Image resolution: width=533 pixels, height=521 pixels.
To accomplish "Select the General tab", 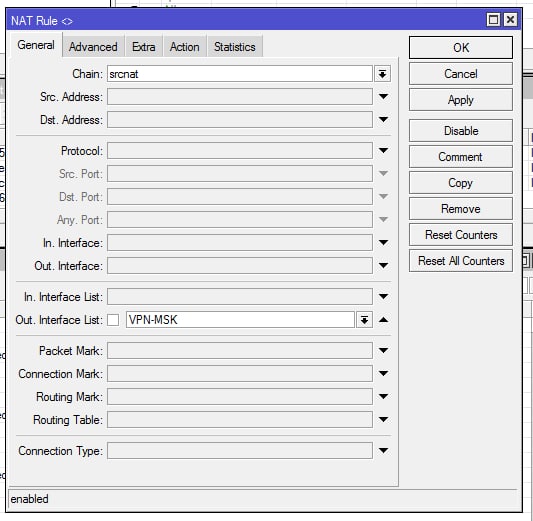I will coord(36,45).
